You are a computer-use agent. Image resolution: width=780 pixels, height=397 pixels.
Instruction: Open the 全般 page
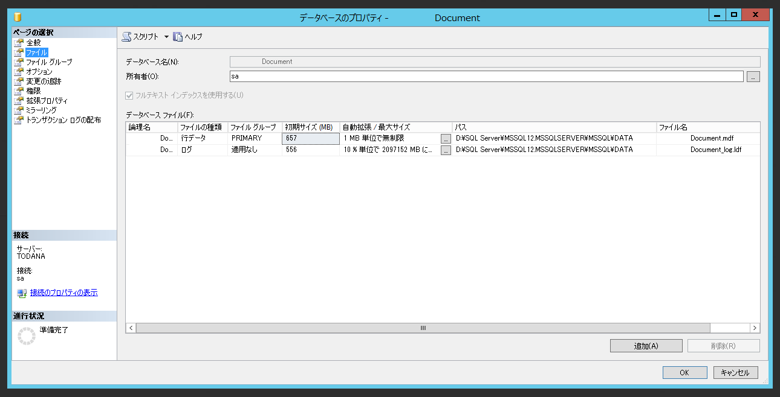(x=33, y=43)
